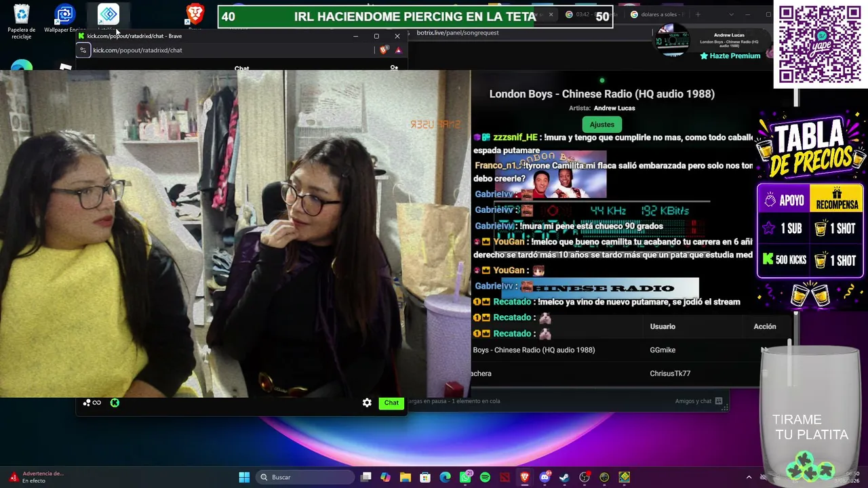
Task: Close the active Botrix browser tab
Action: [551, 14]
